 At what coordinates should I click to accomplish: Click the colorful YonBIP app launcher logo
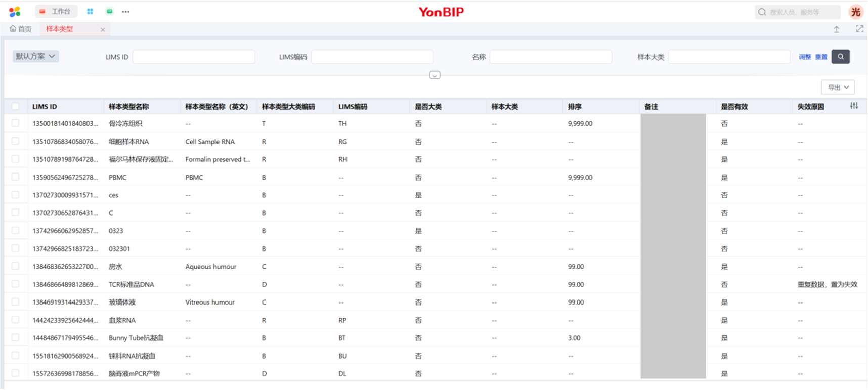click(x=15, y=11)
